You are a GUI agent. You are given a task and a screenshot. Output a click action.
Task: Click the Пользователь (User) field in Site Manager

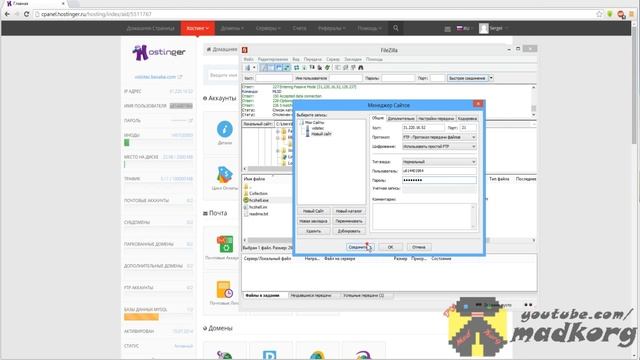point(439,171)
